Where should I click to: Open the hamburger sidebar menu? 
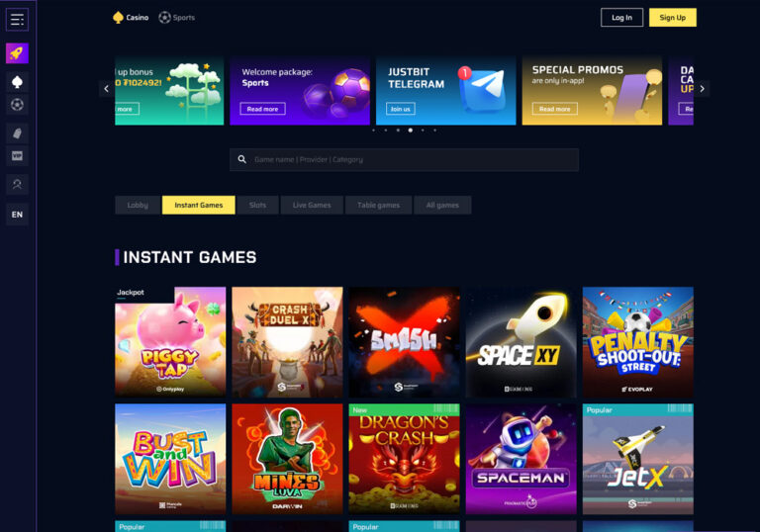click(x=17, y=20)
